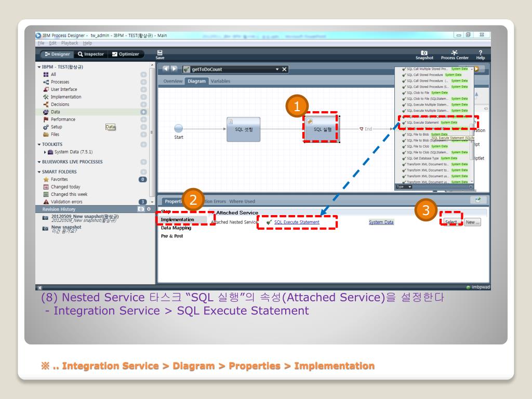532x399 pixels.
Task: Click the plus icon next to Implementation
Action: pos(143,97)
